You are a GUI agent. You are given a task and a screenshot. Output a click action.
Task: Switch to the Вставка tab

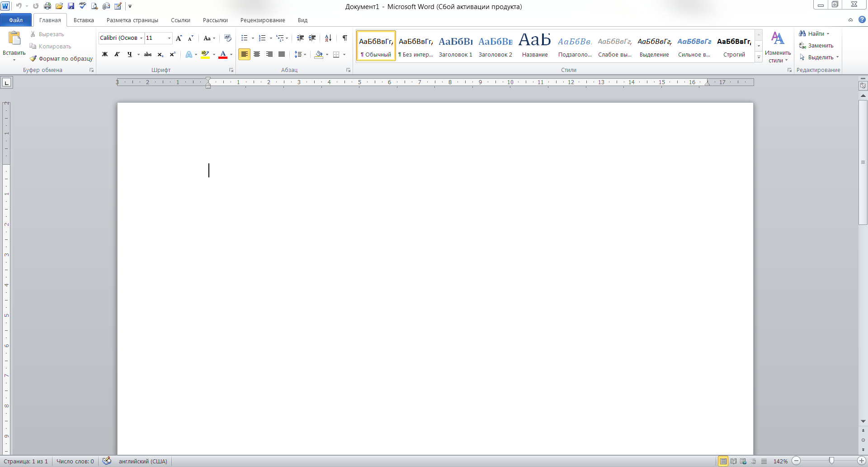[x=84, y=20]
